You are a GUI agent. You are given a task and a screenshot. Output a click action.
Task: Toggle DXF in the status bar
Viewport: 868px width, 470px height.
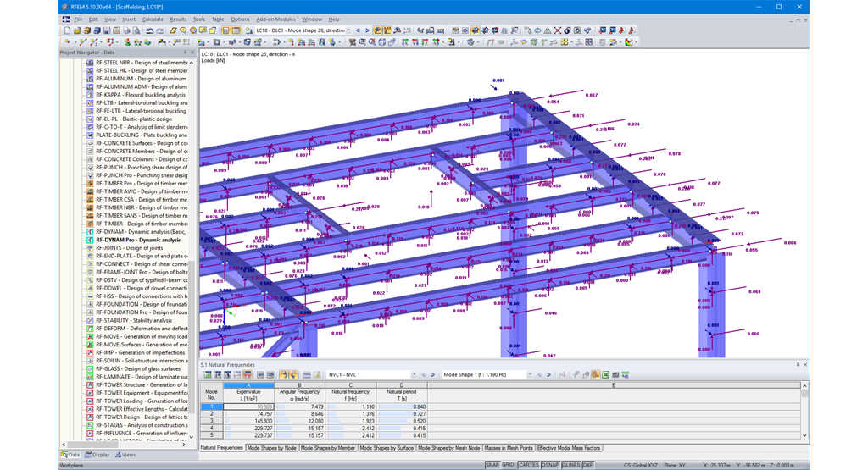[588, 465]
